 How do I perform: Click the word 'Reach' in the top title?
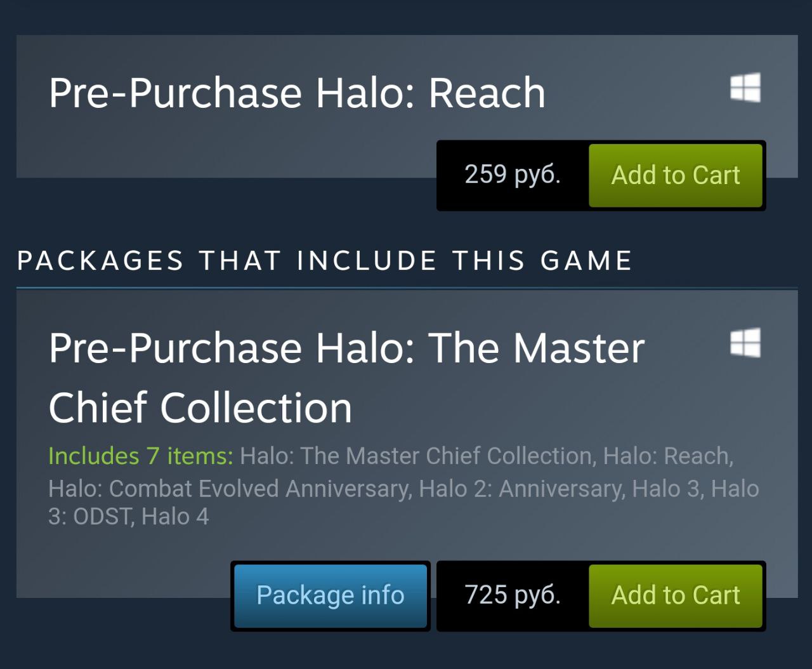coord(487,93)
